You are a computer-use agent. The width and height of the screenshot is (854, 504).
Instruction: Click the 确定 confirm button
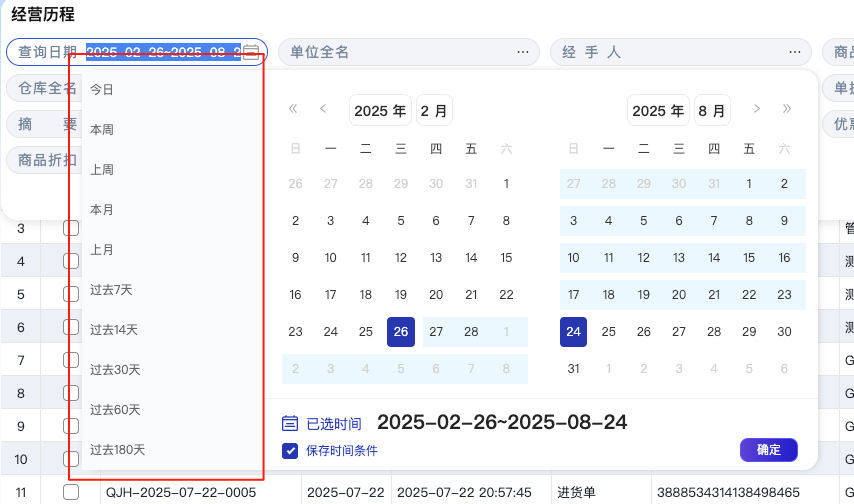coord(768,450)
